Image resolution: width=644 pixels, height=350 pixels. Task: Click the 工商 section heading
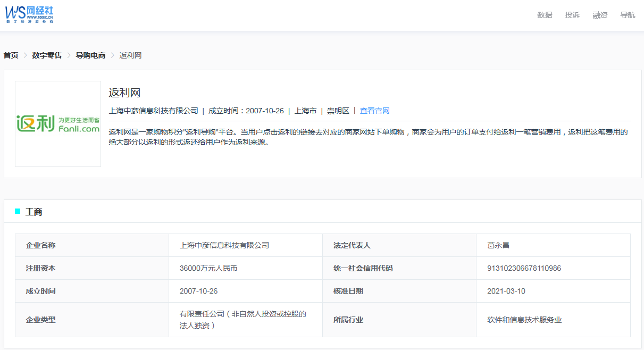coord(34,212)
